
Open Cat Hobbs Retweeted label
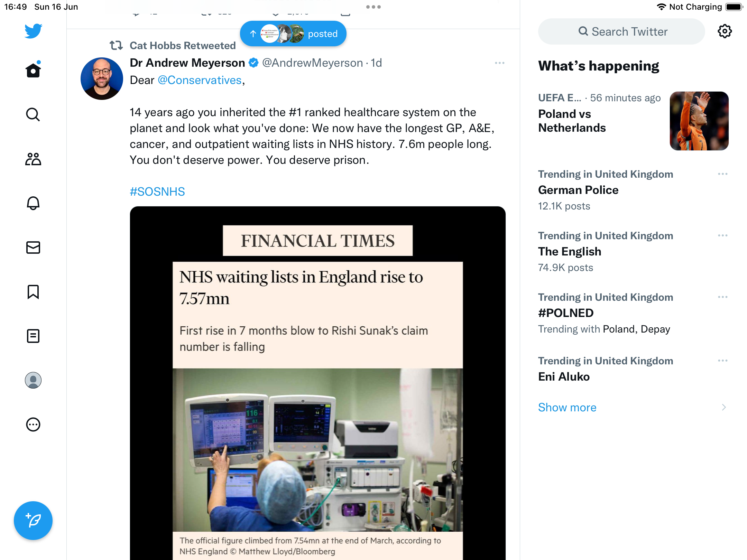(183, 46)
